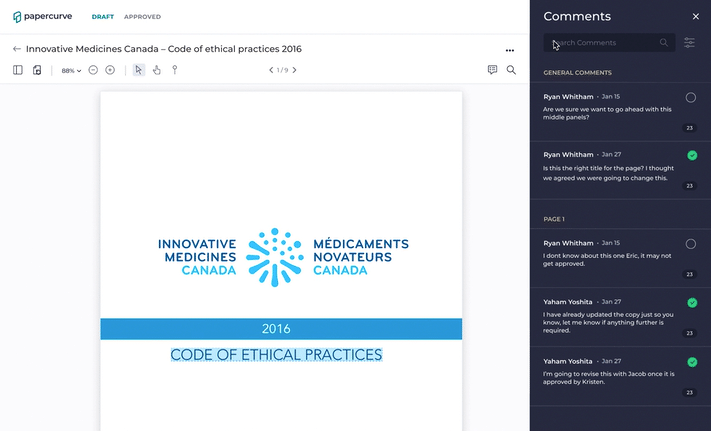The image size is (711, 431).
Task: Go back using the left arrow
Action: coord(17,49)
